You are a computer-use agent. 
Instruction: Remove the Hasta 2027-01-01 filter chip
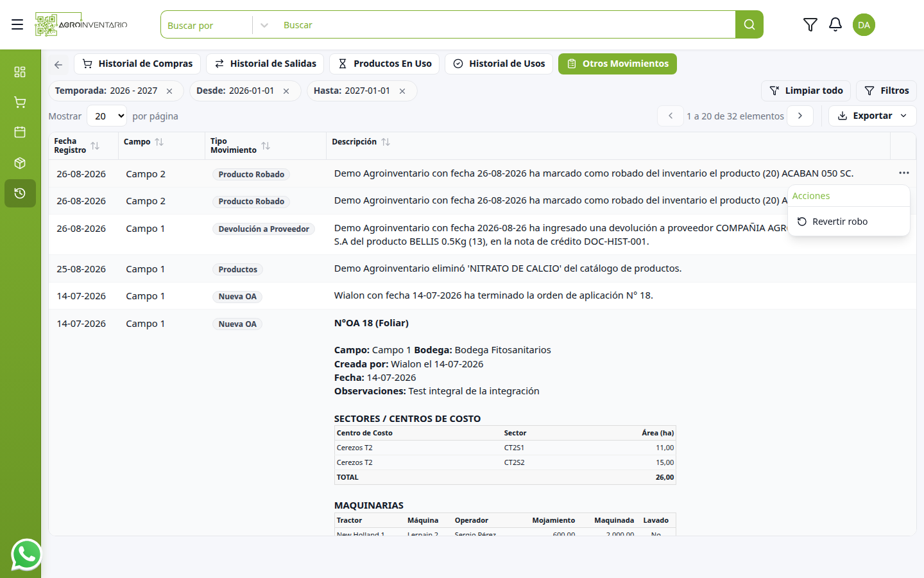pyautogui.click(x=402, y=91)
